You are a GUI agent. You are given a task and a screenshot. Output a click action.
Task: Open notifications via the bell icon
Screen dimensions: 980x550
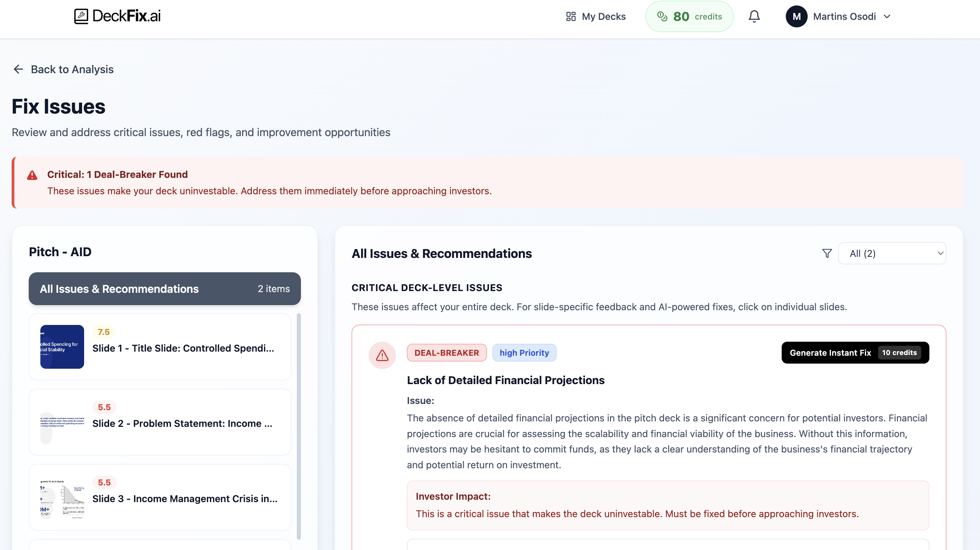[x=754, y=16]
